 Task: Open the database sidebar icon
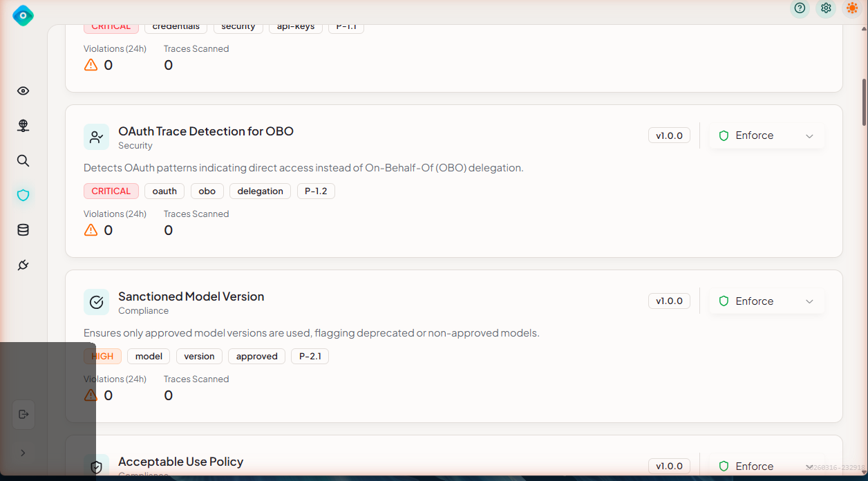23,230
